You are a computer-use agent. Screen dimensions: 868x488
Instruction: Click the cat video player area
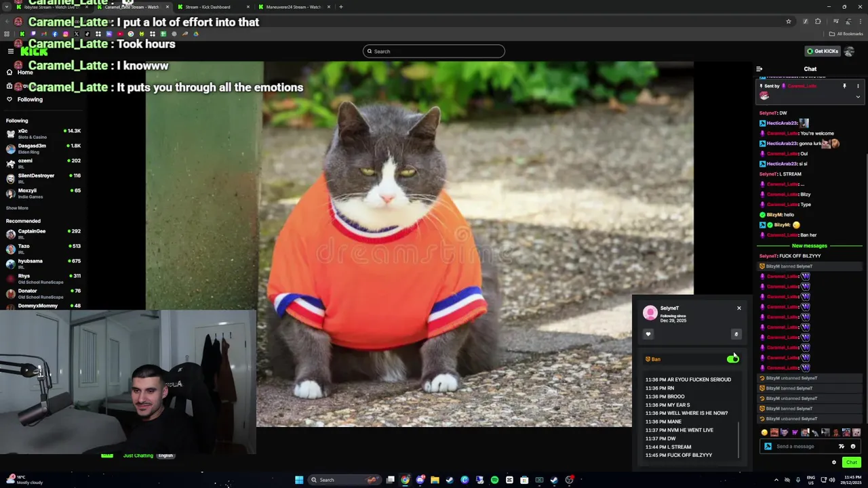pyautogui.click(x=419, y=244)
